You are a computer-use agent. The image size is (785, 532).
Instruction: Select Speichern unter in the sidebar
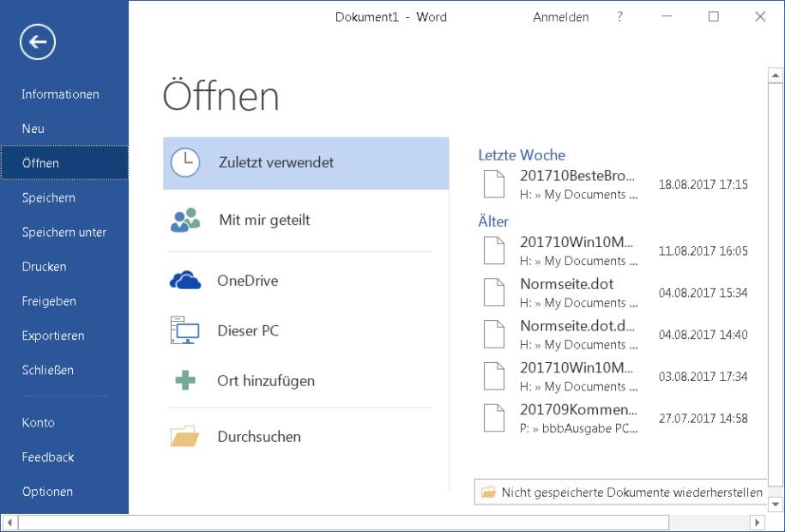(x=63, y=233)
